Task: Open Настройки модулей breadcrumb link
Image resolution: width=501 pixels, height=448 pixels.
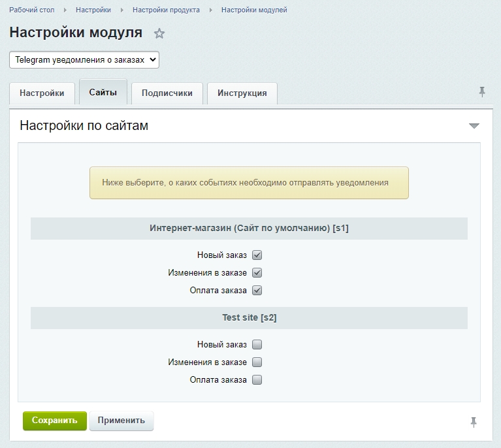Action: (254, 10)
